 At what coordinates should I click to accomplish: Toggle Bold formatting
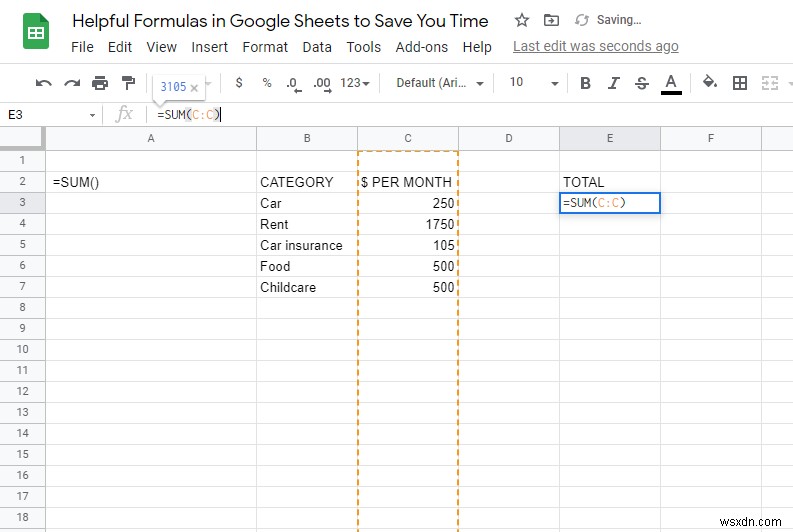pos(586,83)
